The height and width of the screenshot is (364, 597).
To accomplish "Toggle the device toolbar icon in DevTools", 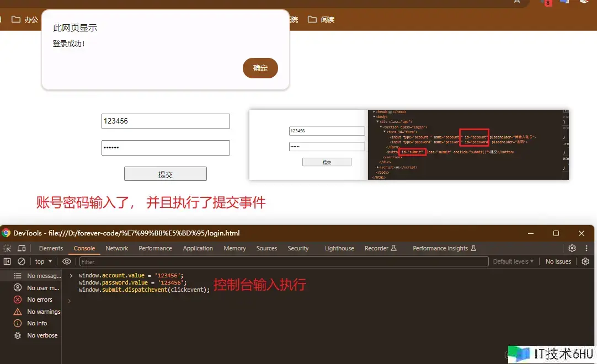I will [x=22, y=248].
